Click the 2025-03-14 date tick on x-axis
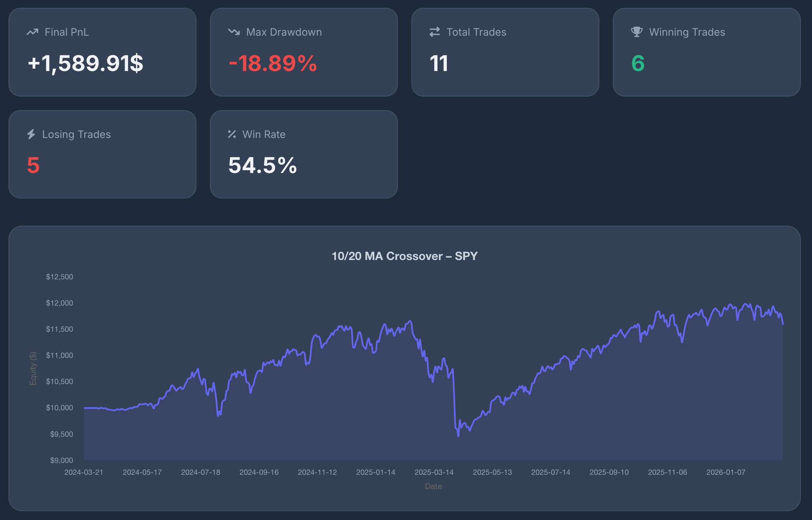Viewport: 812px width, 520px height. point(434,472)
